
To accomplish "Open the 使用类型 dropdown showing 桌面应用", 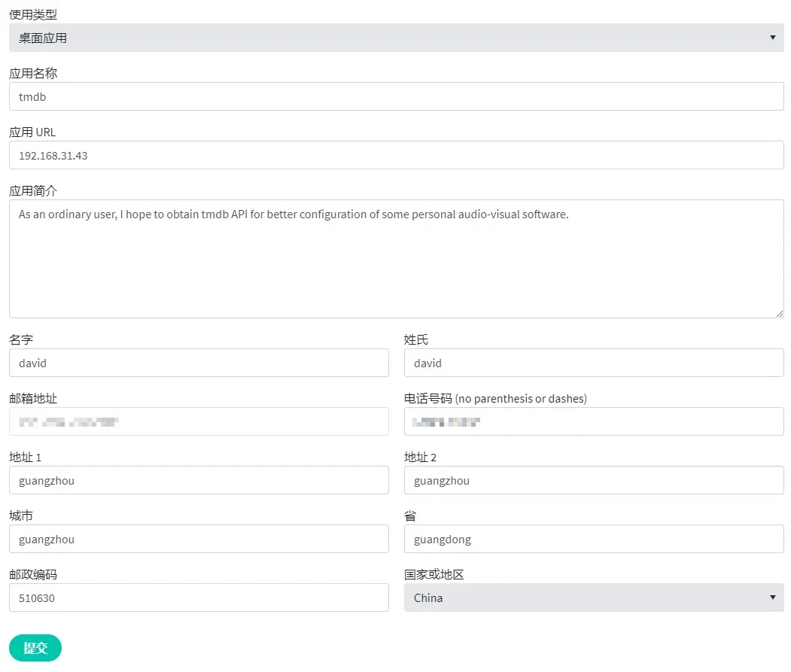I will [x=396, y=38].
